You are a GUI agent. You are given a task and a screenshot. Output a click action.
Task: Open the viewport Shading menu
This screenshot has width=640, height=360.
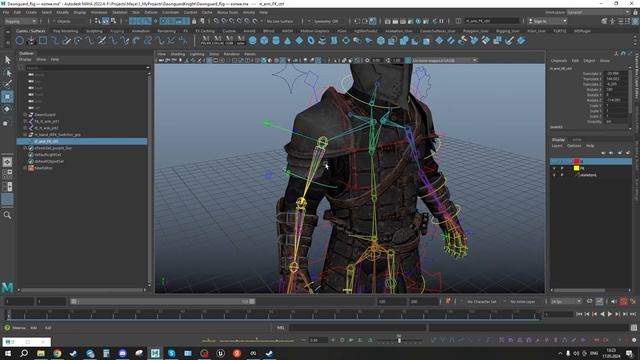click(178, 54)
